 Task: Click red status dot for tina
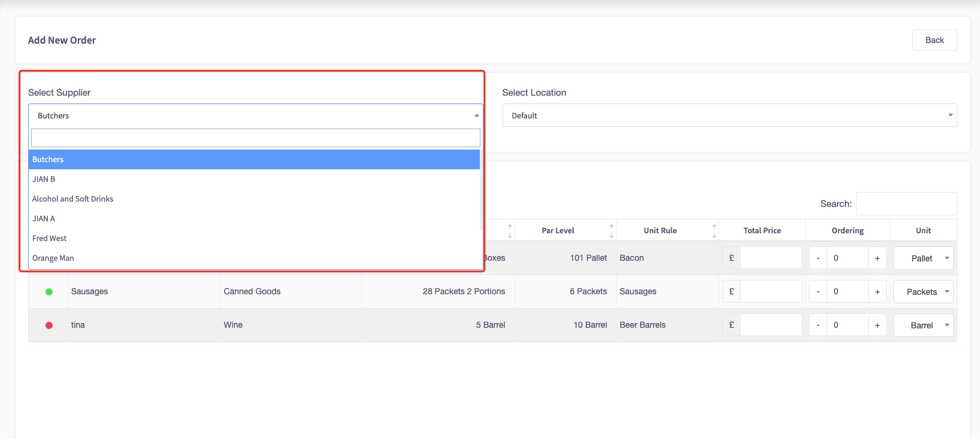click(x=49, y=325)
